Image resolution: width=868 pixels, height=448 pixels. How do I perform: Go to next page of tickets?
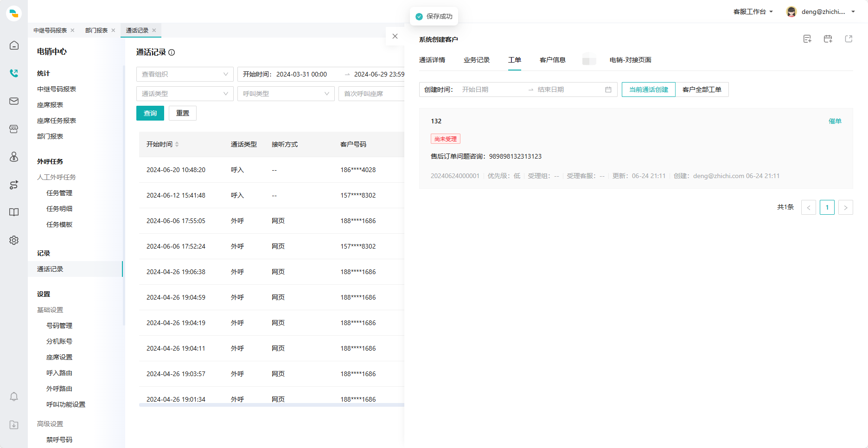pyautogui.click(x=846, y=207)
